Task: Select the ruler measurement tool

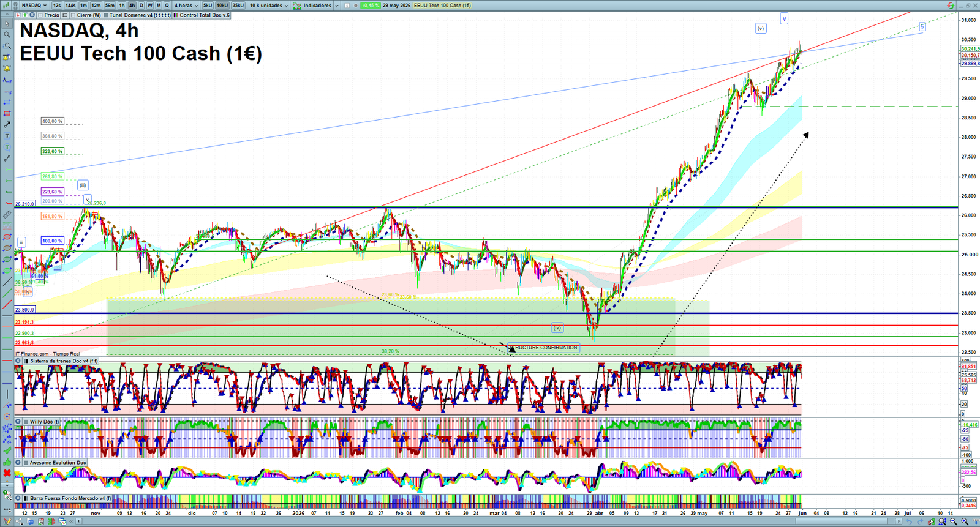Action: pos(7,214)
